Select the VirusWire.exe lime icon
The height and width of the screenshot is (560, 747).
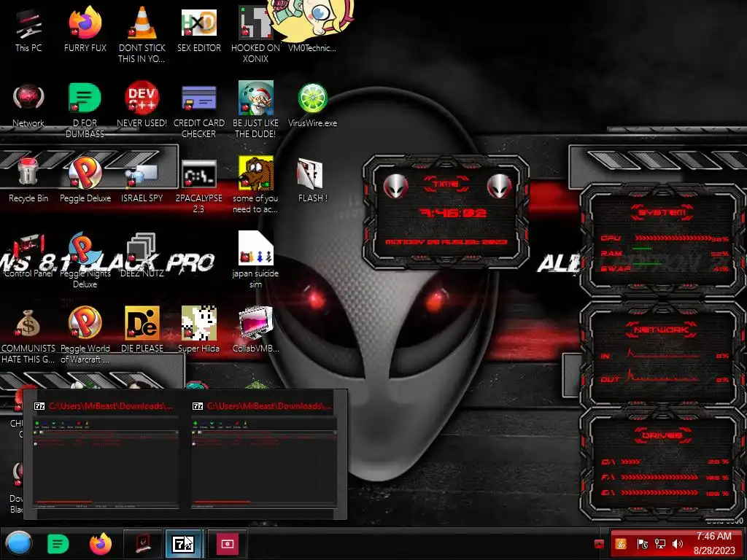pyautogui.click(x=312, y=105)
